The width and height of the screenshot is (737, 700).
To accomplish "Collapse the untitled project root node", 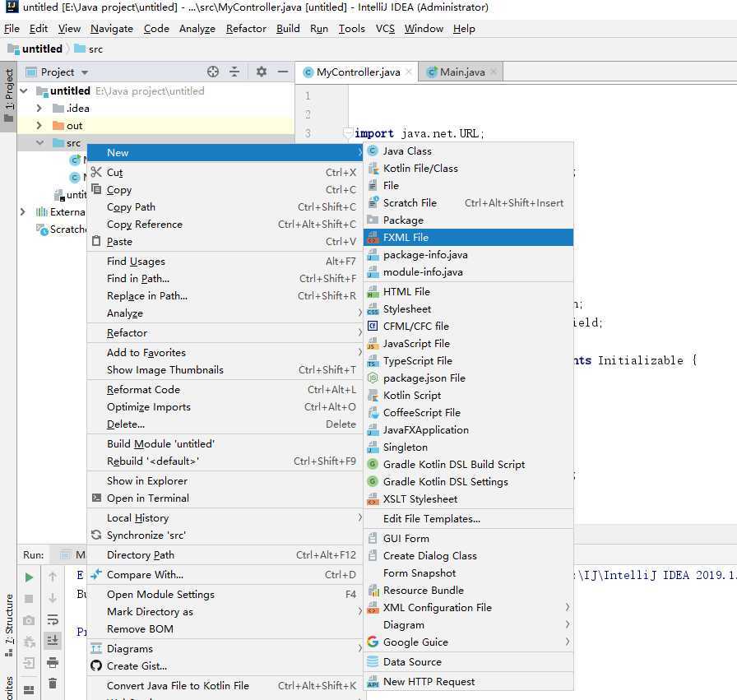I will pos(24,90).
